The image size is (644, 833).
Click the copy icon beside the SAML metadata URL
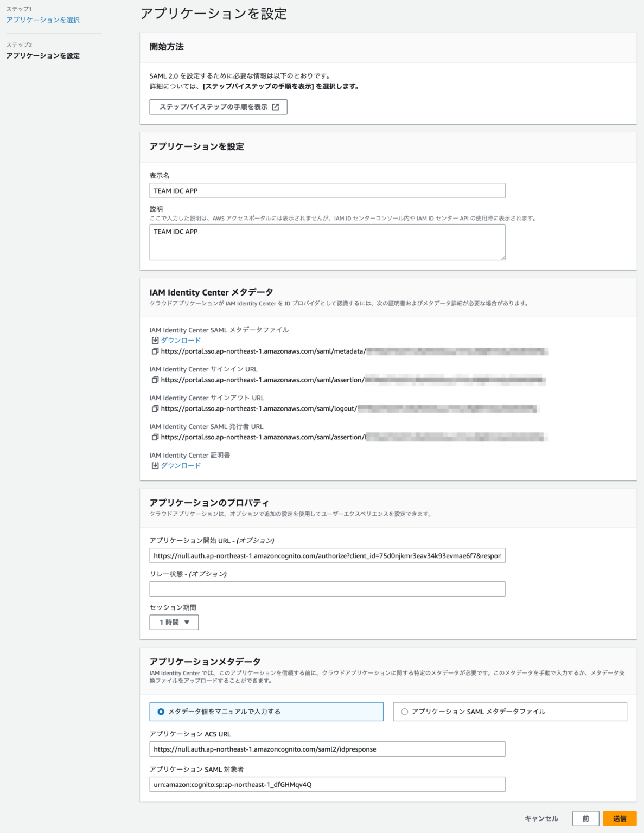coord(154,351)
